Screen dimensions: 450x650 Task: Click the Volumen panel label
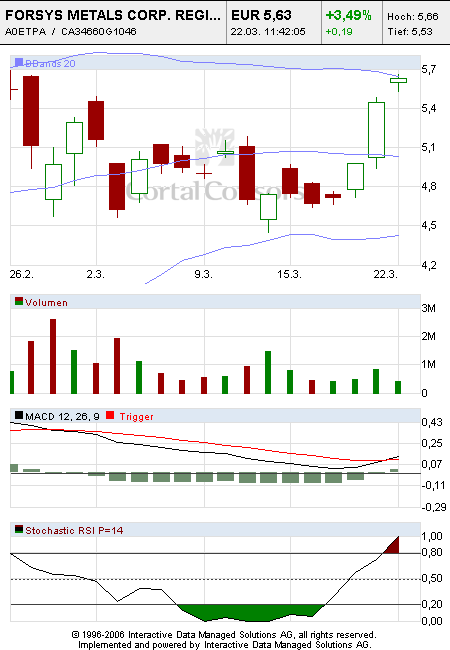[x=46, y=303]
